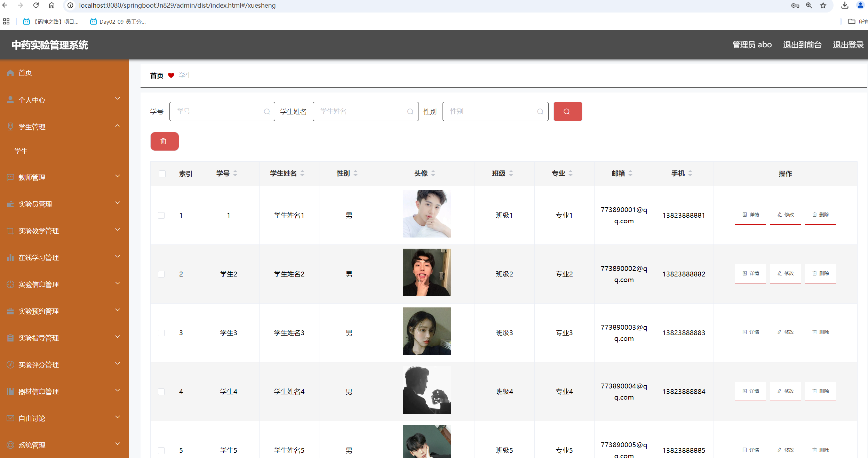This screenshot has width=868, height=458.
Task: Sort the table by 邮箱 column arrows
Action: [x=630, y=173]
